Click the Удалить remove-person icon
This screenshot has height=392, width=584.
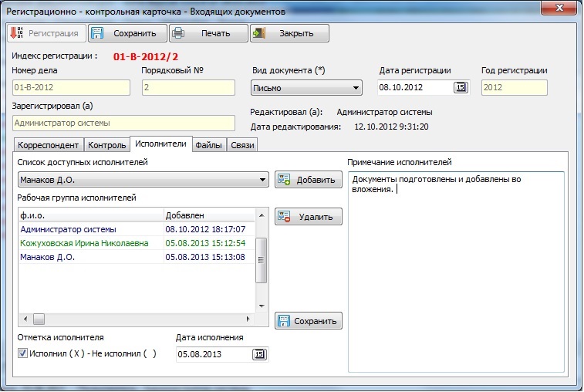[x=284, y=217]
